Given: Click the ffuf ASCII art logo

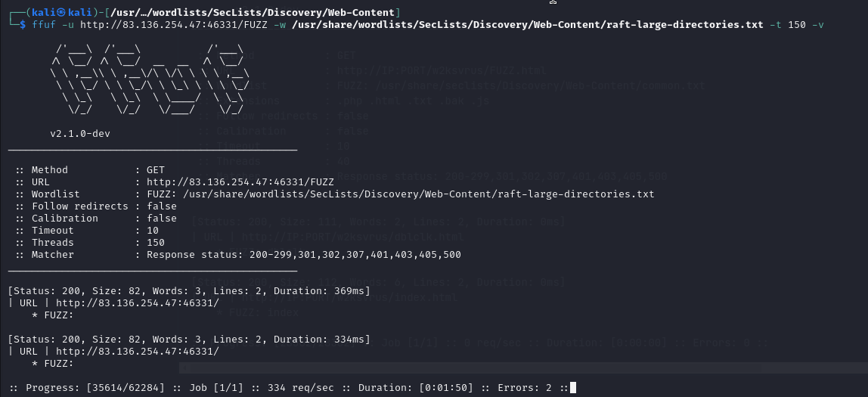Looking at the screenshot, I should (150, 79).
